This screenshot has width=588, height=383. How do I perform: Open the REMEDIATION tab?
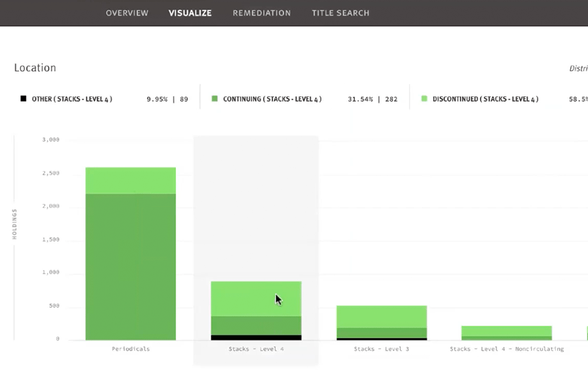tap(261, 13)
